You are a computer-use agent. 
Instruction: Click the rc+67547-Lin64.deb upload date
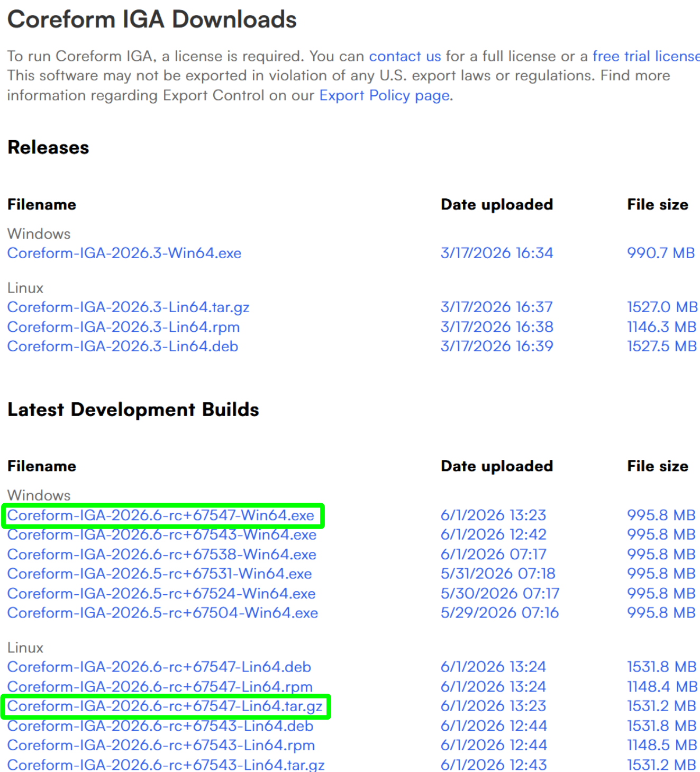[x=494, y=667]
